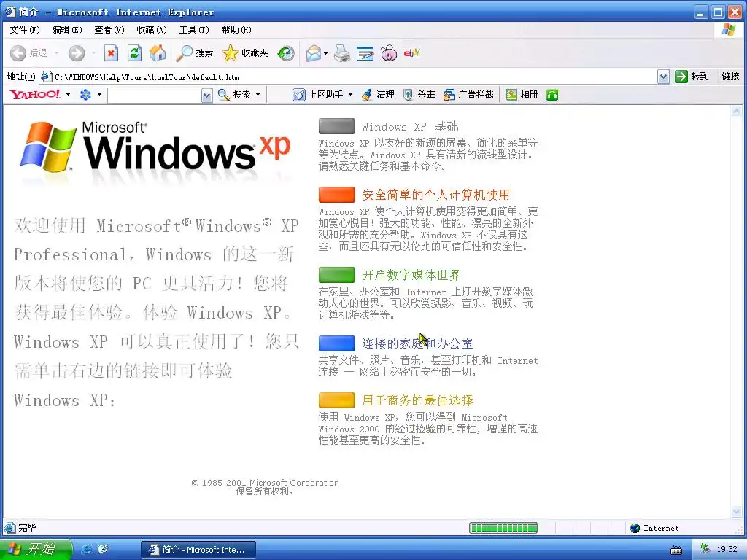Expand the blue flower icon dropdown arrow

tap(99, 94)
